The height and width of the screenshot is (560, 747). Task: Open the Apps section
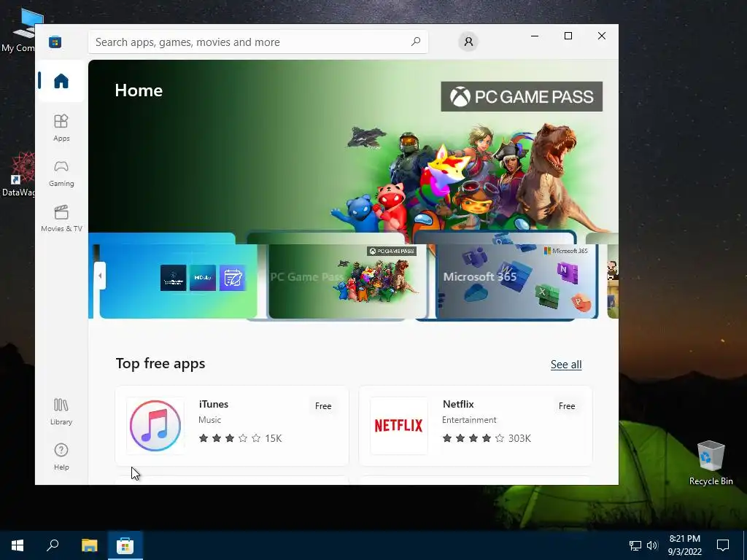pos(61,128)
